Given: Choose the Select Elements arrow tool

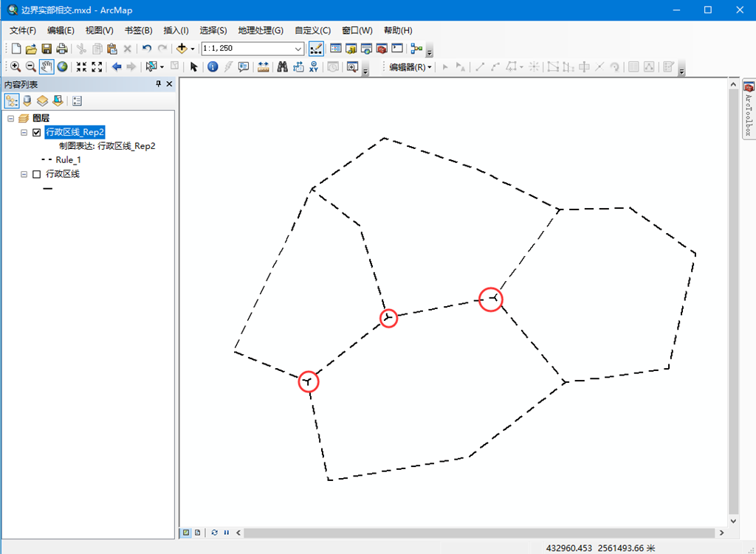Looking at the screenshot, I should pyautogui.click(x=194, y=67).
